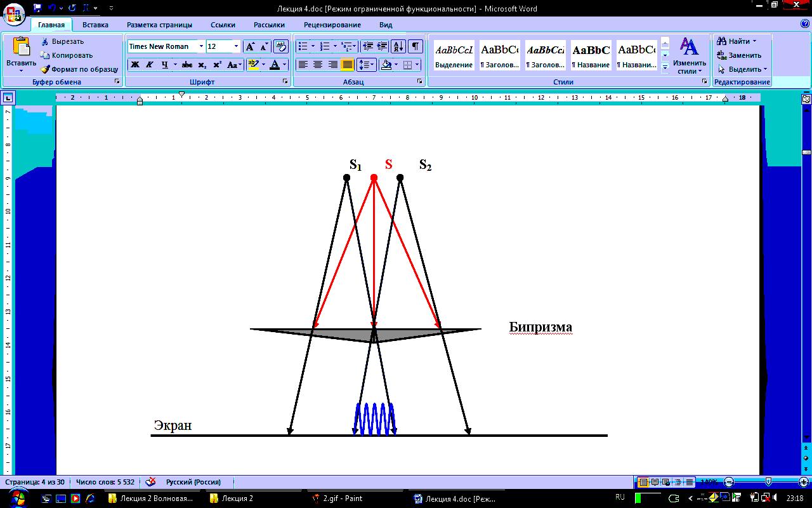Screen dimensions: 812x508
Task: Open the borders dropdown
Action: pyautogui.click(x=416, y=65)
